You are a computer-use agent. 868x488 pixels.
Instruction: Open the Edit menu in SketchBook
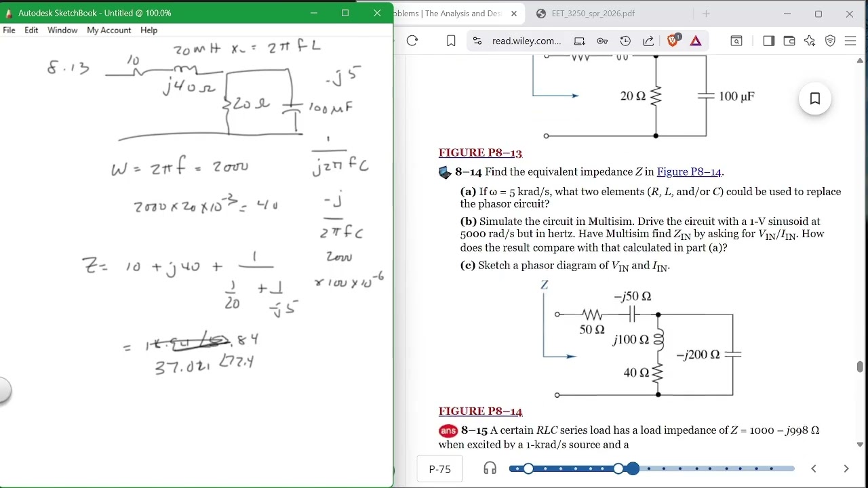click(31, 30)
